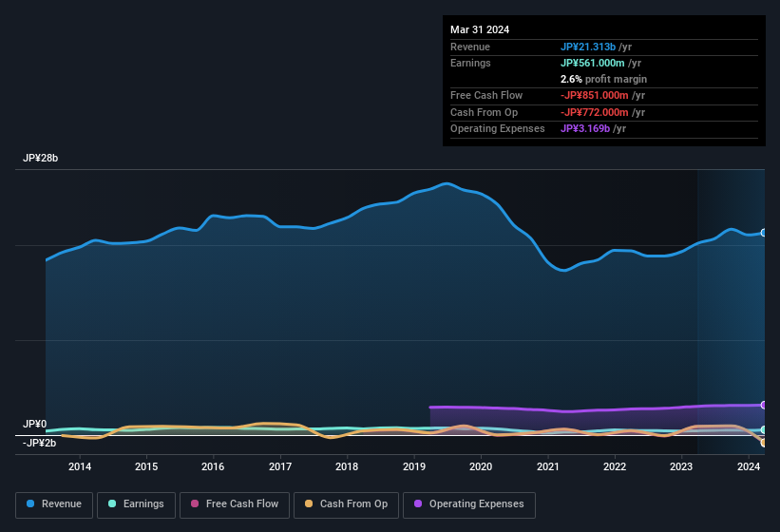Viewport: 780px width, 532px height.
Task: Click the JP¥21.313b revenue value in tooltip
Action: [587, 47]
